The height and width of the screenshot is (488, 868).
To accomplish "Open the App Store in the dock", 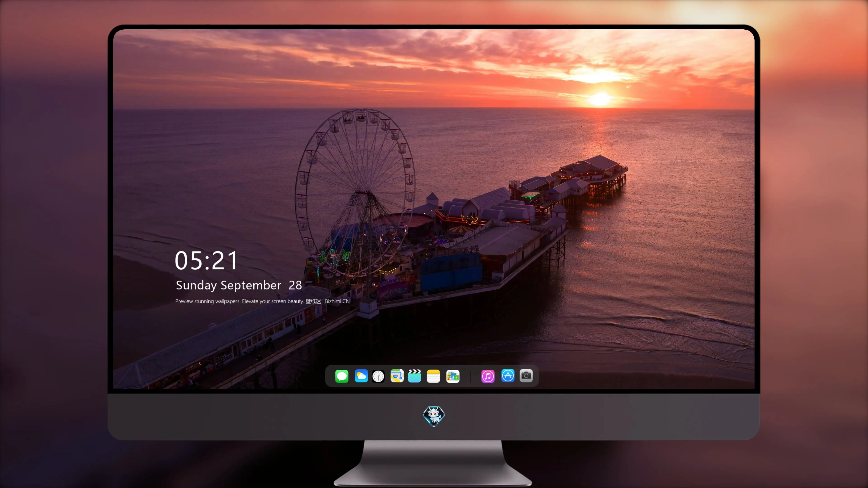I will 508,375.
